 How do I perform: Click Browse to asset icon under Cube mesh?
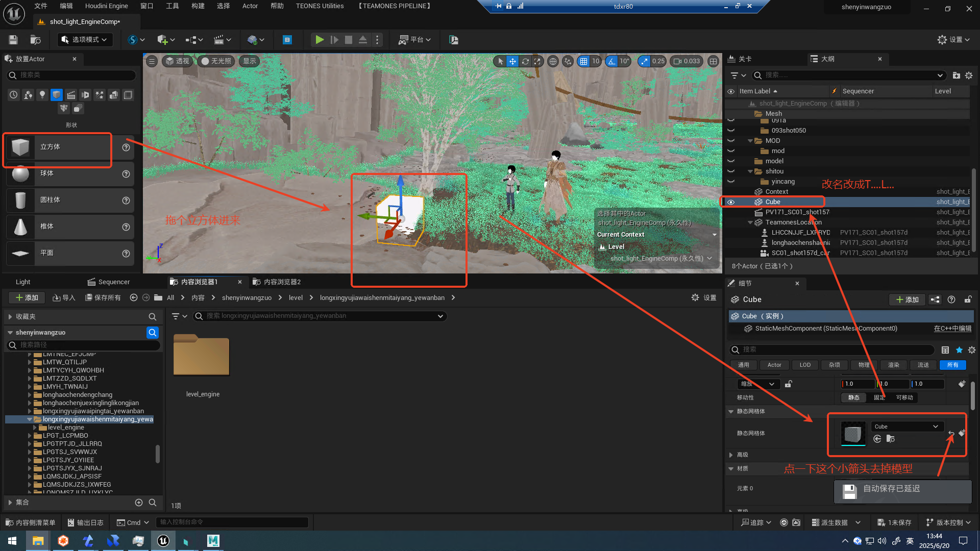(x=891, y=439)
